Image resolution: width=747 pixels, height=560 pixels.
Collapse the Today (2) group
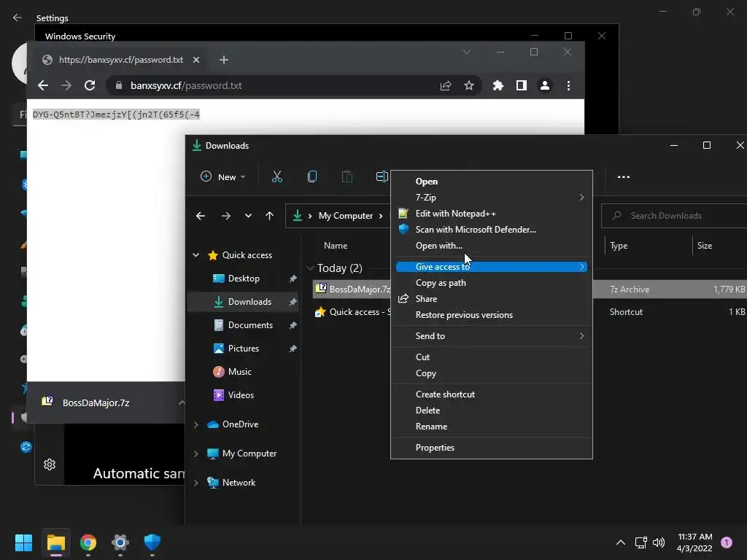(310, 268)
